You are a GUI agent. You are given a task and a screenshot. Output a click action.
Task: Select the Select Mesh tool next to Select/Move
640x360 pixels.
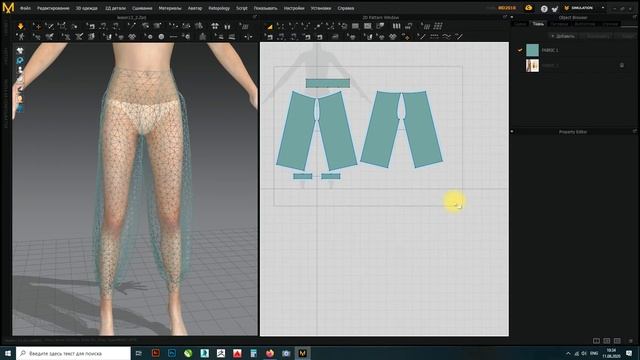coord(49,26)
